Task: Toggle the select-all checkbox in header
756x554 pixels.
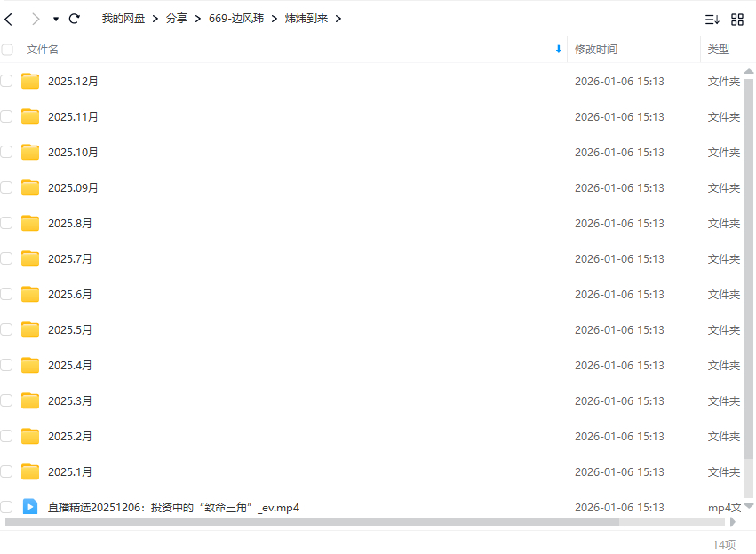Action: click(7, 50)
